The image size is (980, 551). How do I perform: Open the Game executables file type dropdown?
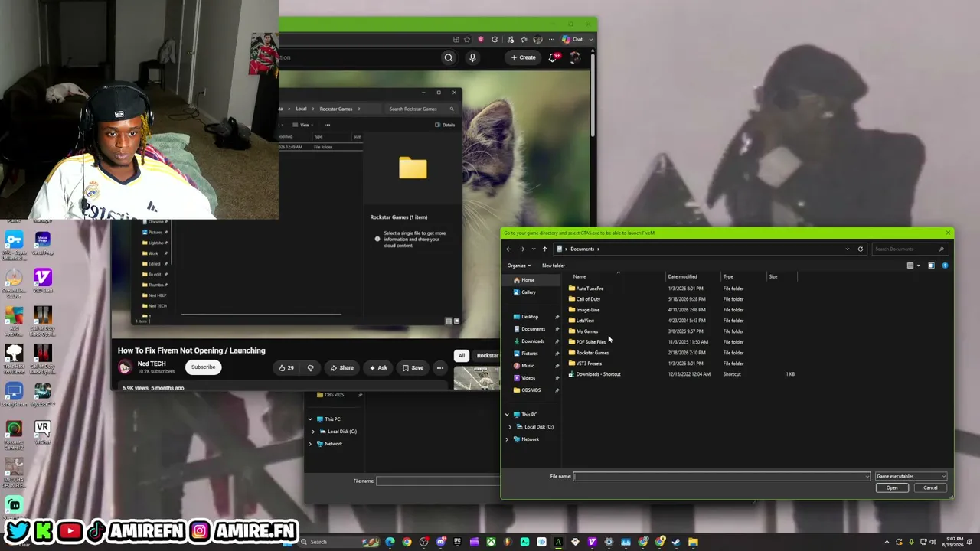point(911,476)
